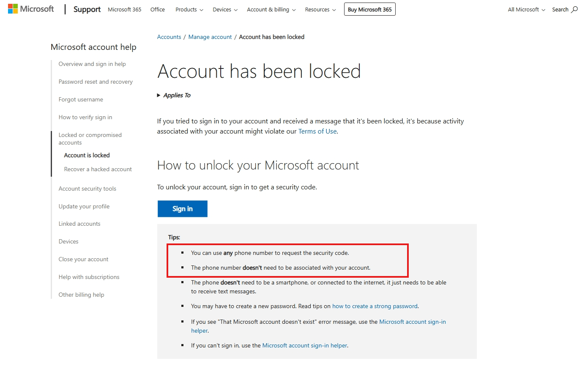
Task: Select Microsoft 365 in the top navigation
Action: coord(124,9)
